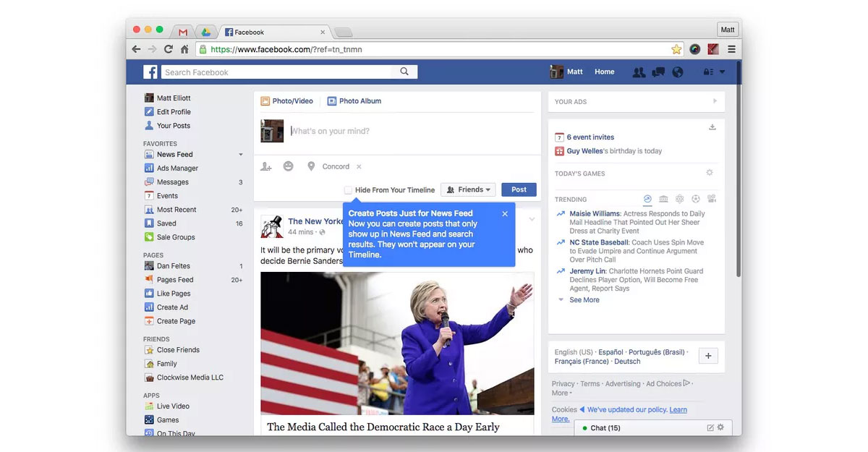Open notifications globe icon
Viewport: 868px width, 452px height.
(x=678, y=72)
